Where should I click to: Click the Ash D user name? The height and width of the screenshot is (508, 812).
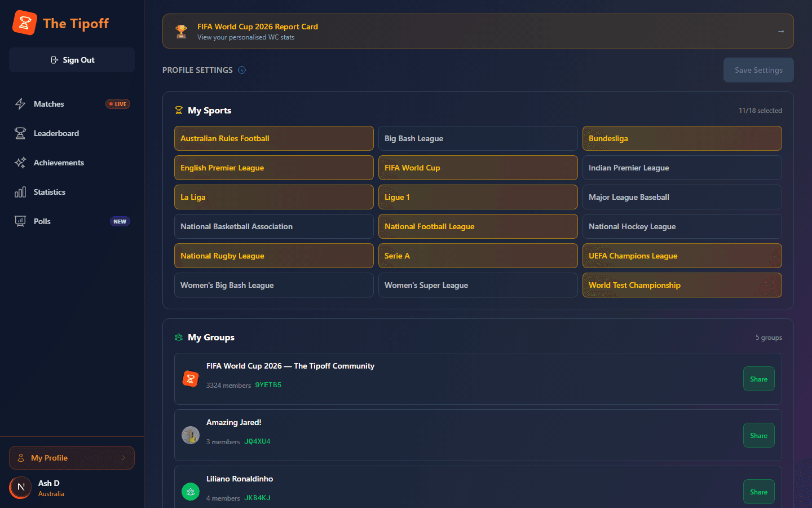coord(49,483)
